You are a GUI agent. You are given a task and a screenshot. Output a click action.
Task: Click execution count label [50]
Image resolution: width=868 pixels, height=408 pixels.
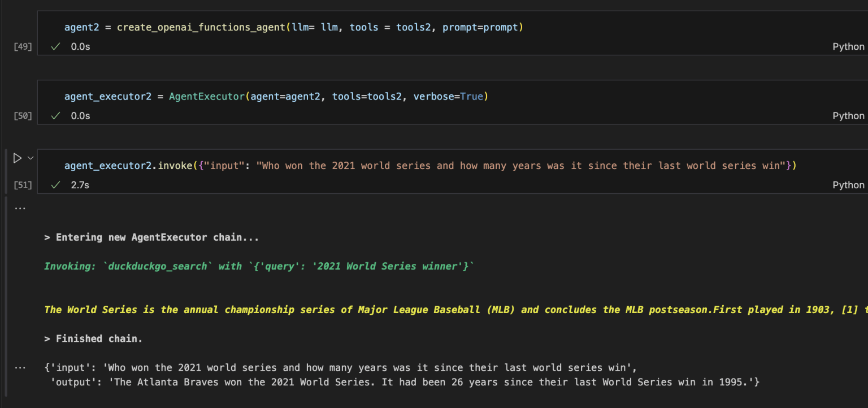pos(23,116)
